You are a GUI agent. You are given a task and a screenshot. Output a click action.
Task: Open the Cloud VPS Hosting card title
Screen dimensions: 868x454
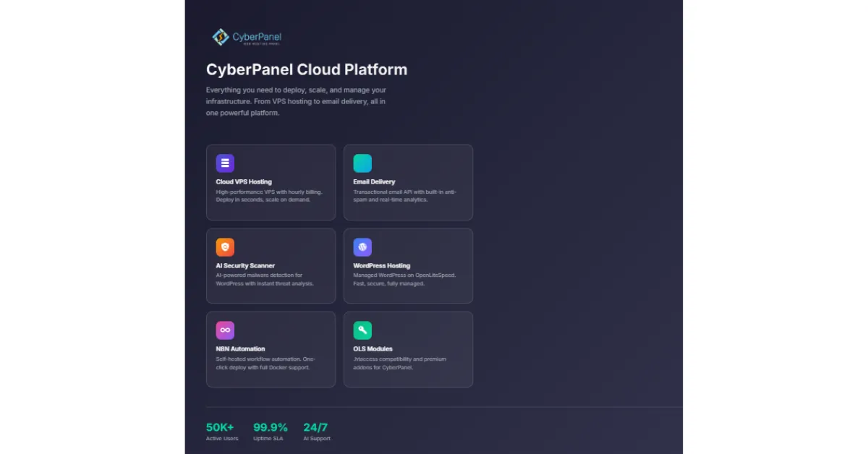click(x=244, y=182)
